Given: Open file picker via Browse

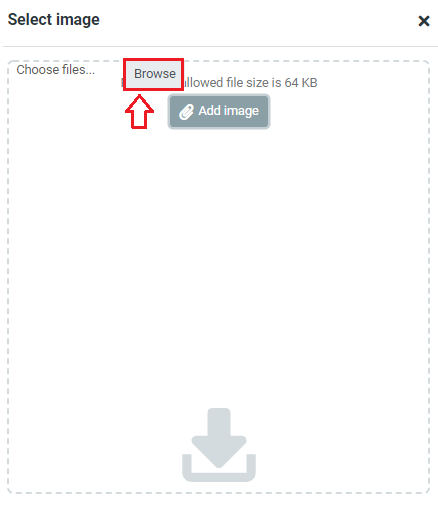Looking at the screenshot, I should 154,74.
